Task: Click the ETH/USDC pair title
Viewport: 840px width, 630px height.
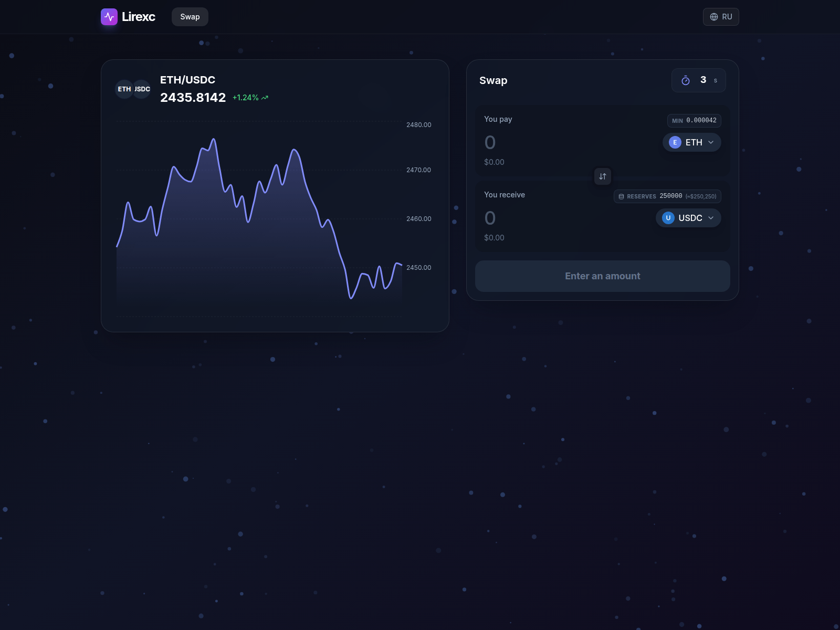Action: click(x=187, y=80)
